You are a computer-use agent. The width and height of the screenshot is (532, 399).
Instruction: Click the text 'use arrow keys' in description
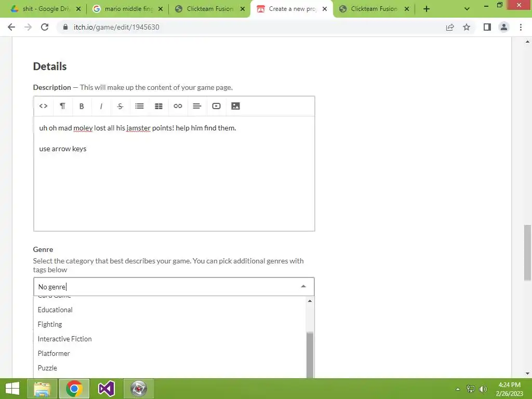pyautogui.click(x=63, y=149)
